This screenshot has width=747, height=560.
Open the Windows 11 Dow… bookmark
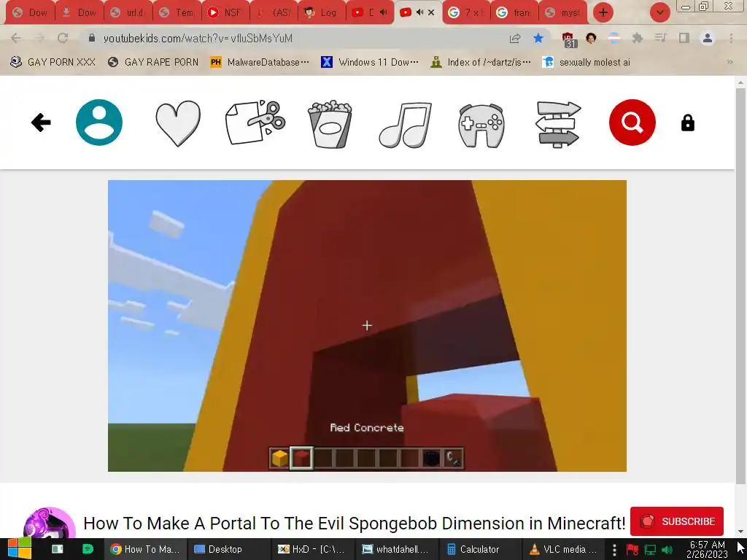tap(370, 62)
